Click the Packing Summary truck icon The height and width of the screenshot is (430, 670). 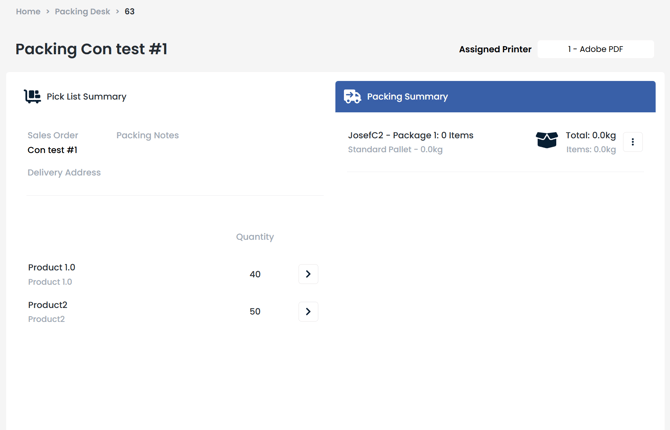[x=353, y=97]
